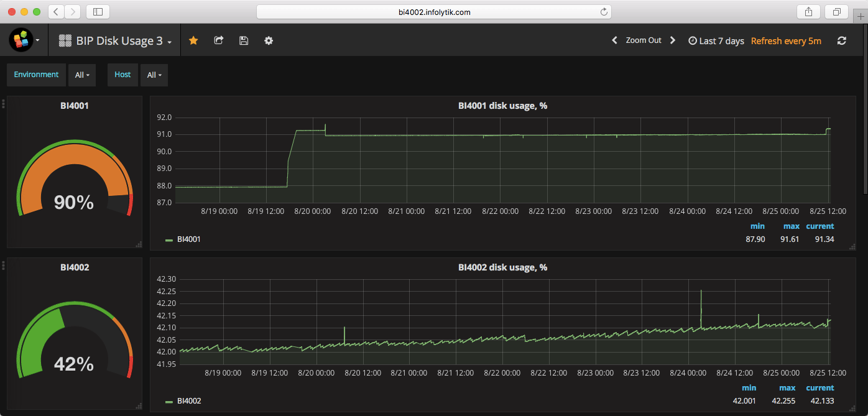Open the Grafana logo side menu

(21, 40)
